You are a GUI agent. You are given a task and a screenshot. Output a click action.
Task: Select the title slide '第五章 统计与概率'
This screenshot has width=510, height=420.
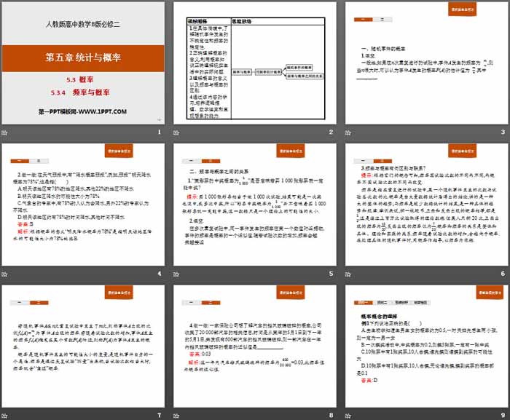(x=83, y=64)
